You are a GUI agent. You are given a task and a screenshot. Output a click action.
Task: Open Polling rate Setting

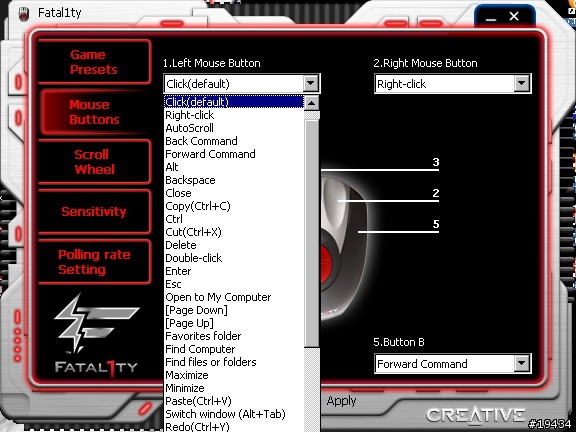(94, 262)
